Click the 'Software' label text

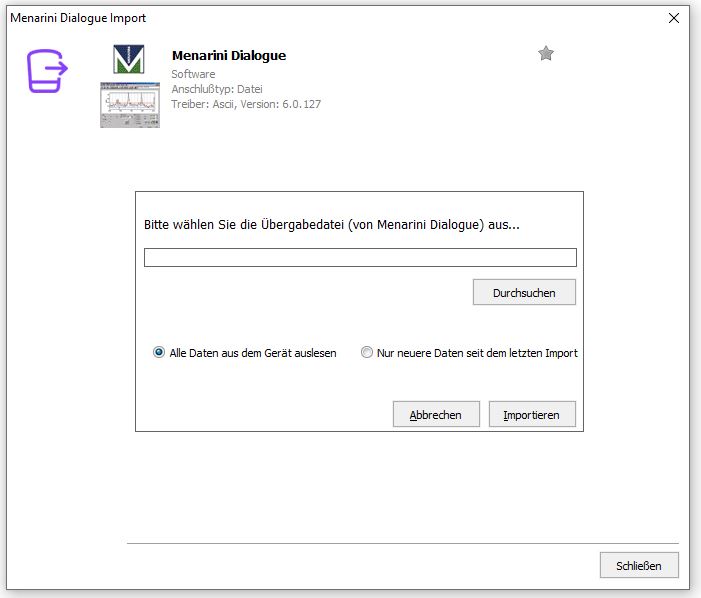pyautogui.click(x=193, y=74)
